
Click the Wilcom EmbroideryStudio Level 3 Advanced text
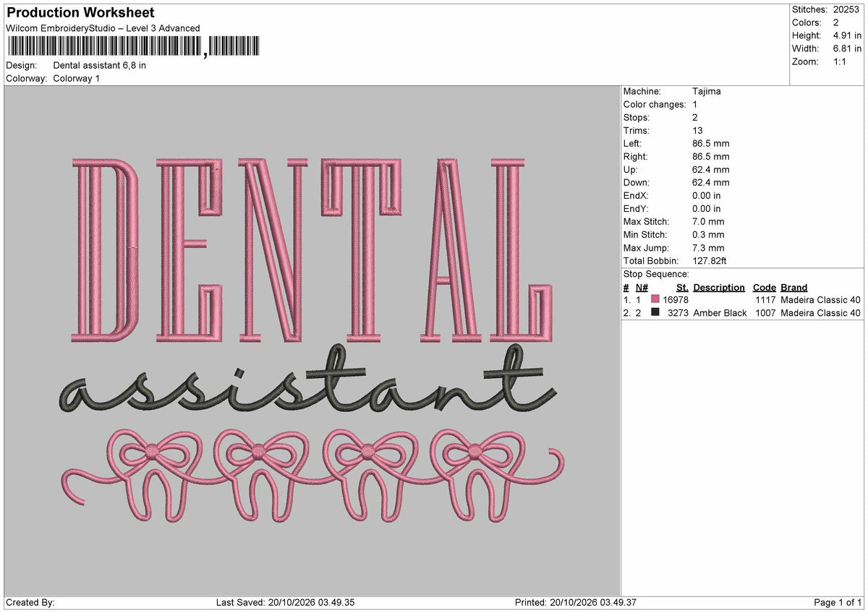tap(103, 28)
